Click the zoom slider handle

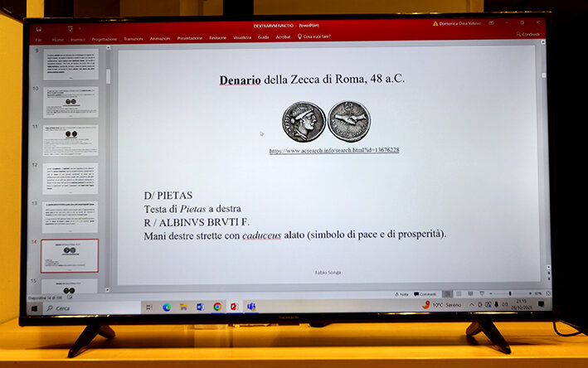point(510,293)
